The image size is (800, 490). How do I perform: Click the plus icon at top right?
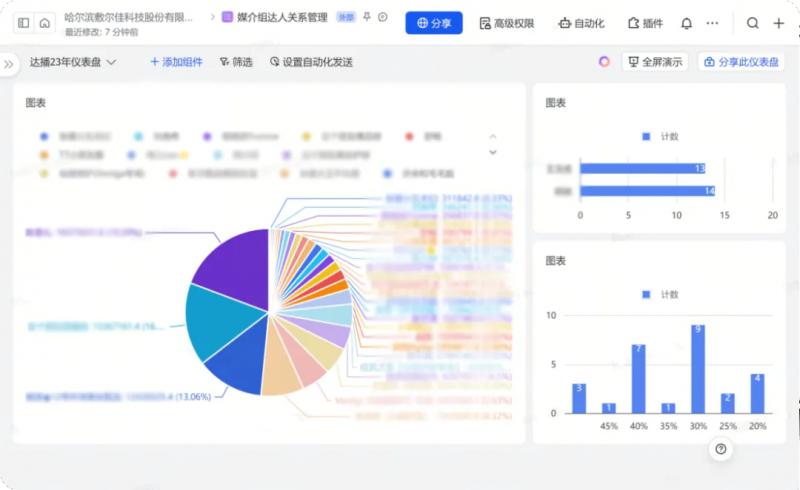(779, 23)
